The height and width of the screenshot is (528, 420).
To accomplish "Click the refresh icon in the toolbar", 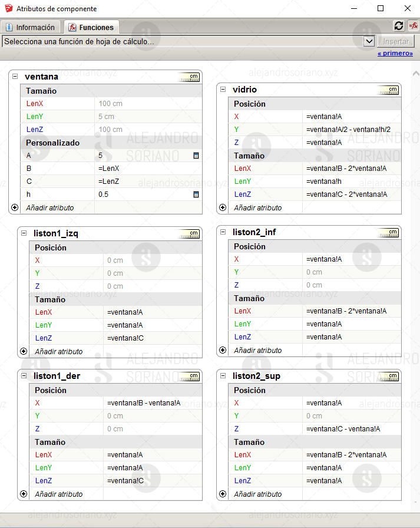I will point(399,26).
